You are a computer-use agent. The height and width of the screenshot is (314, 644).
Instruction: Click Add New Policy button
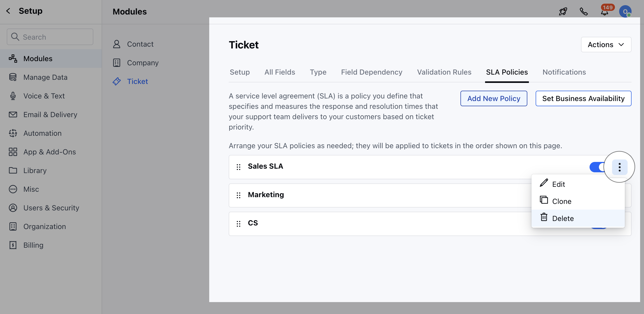[x=494, y=98]
